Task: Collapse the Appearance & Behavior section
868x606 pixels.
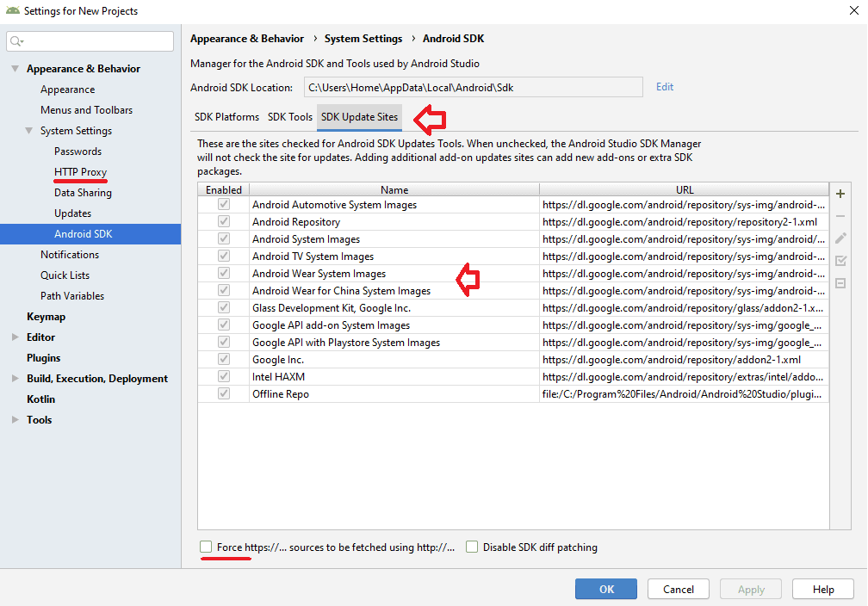Action: click(x=15, y=68)
